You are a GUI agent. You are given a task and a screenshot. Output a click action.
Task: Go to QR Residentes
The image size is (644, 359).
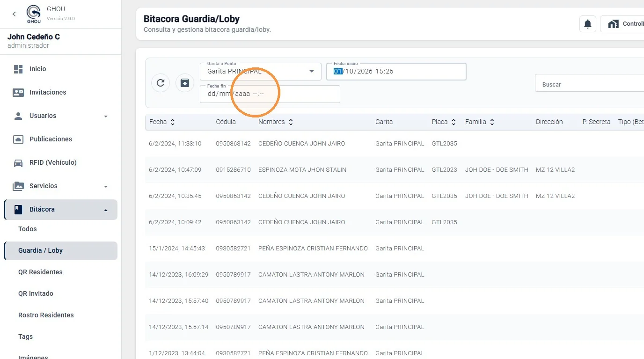click(40, 272)
